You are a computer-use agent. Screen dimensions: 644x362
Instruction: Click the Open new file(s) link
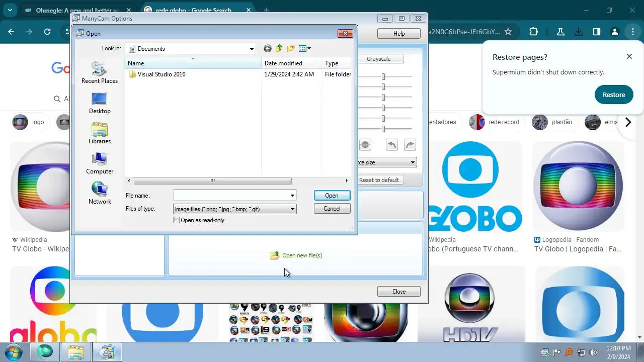click(x=296, y=255)
